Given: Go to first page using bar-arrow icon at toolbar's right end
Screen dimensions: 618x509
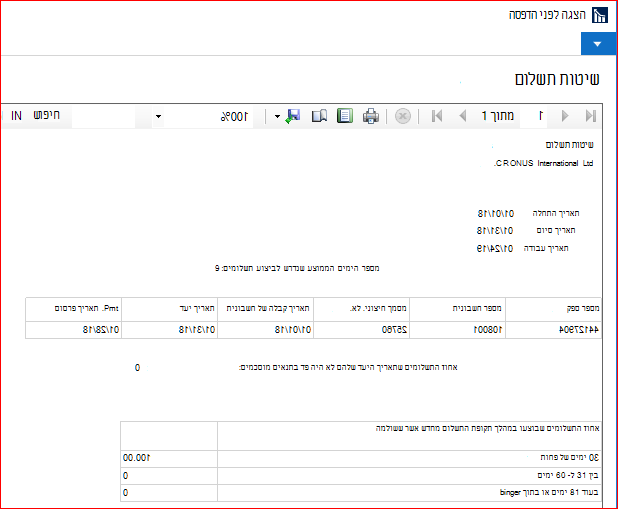Looking at the screenshot, I should point(590,116).
